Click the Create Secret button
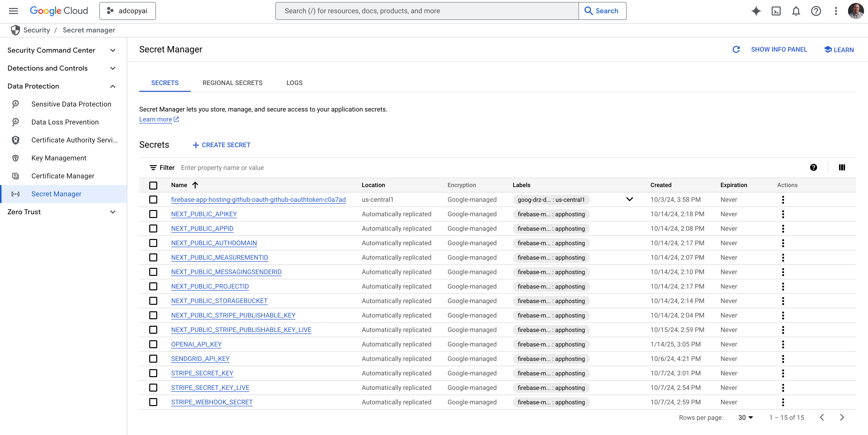The image size is (868, 435). click(x=221, y=145)
